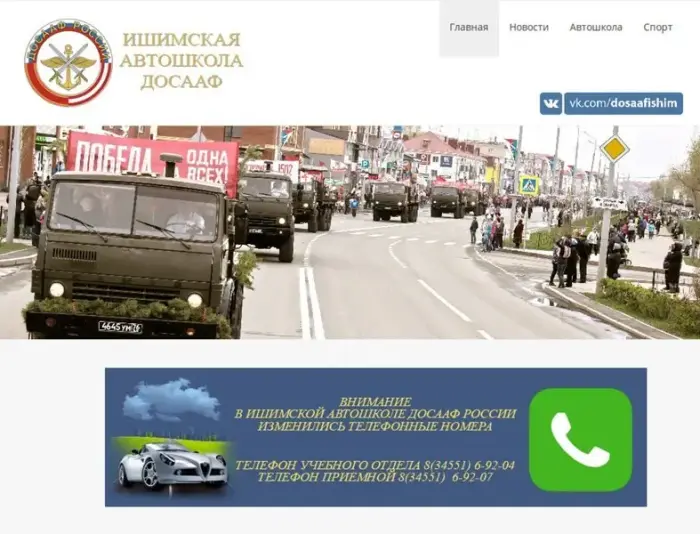Open the VK social network icon
This screenshot has height=534, width=700.
(x=551, y=103)
